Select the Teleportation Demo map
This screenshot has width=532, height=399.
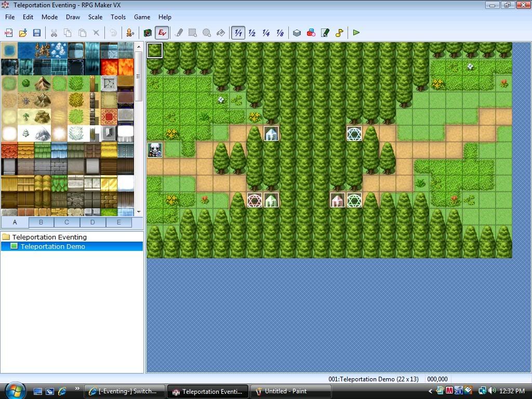pos(52,246)
